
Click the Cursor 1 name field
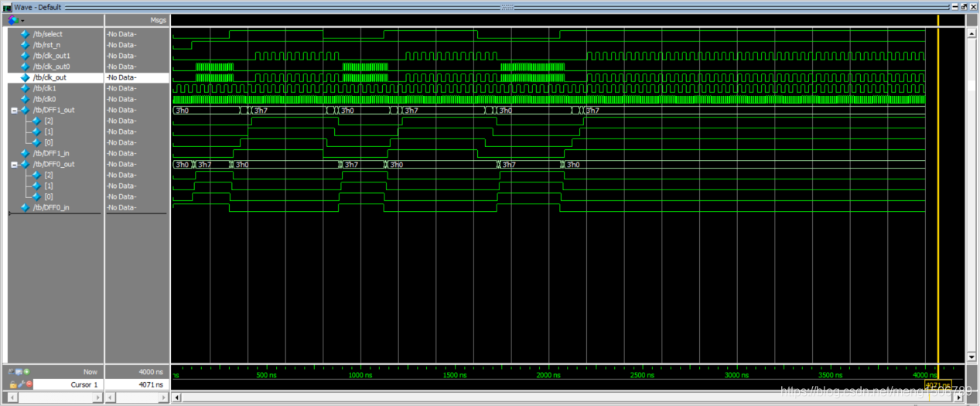pos(67,384)
